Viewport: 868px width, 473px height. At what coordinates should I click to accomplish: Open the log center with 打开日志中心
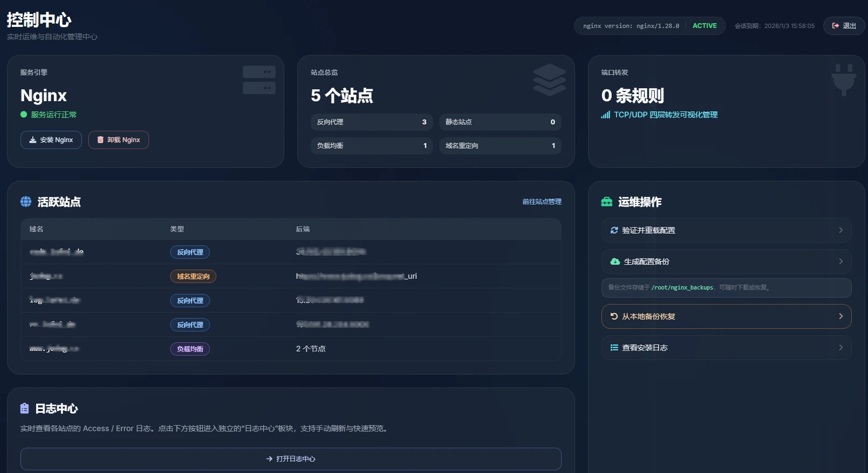291,459
